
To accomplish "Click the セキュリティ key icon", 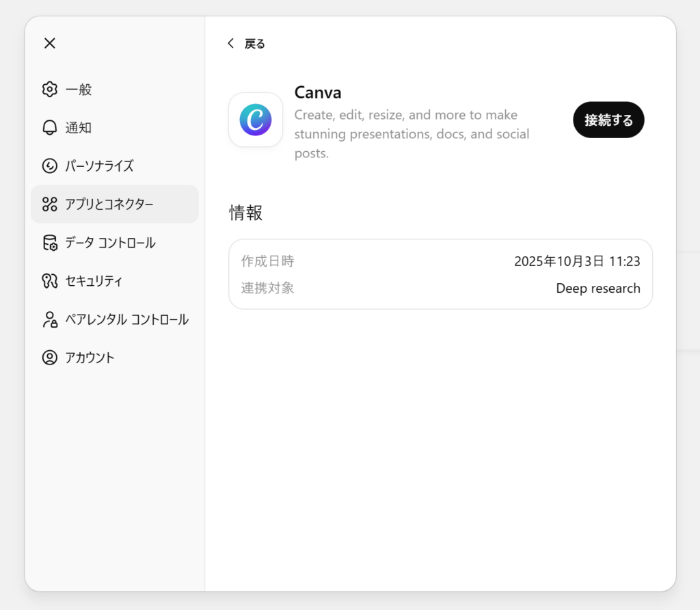I will tap(49, 281).
